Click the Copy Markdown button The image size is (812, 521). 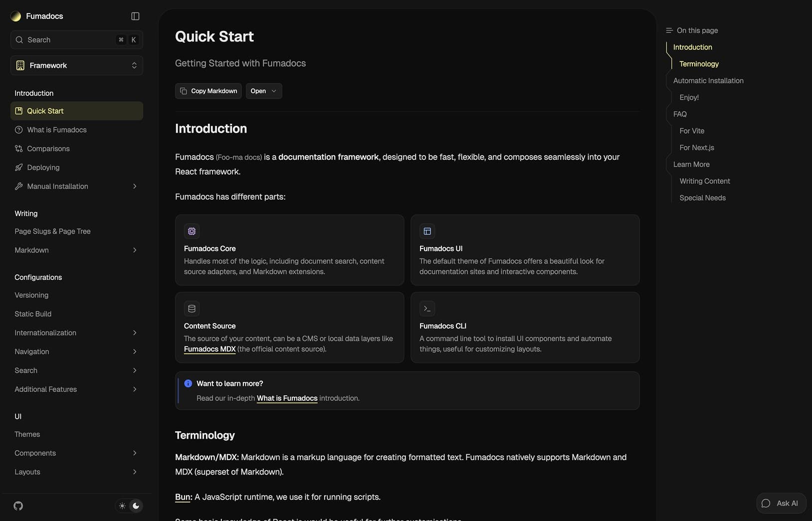[x=208, y=91]
